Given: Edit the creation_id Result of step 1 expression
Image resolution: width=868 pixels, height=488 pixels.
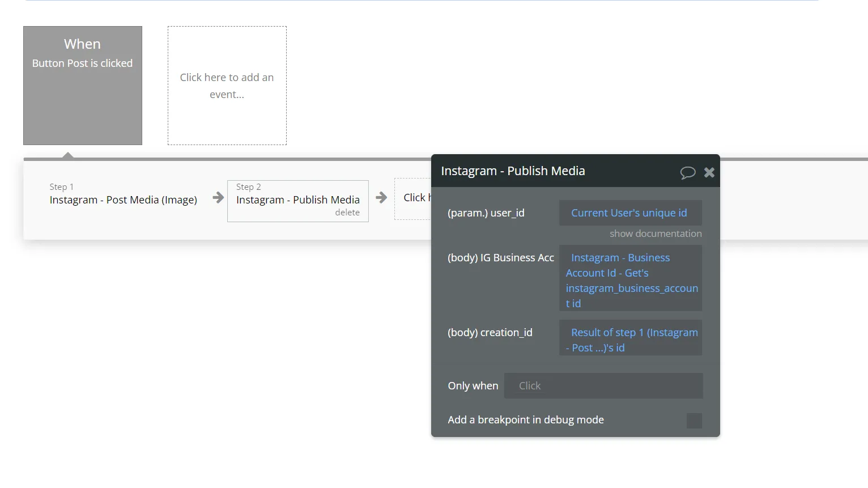Looking at the screenshot, I should pos(631,338).
